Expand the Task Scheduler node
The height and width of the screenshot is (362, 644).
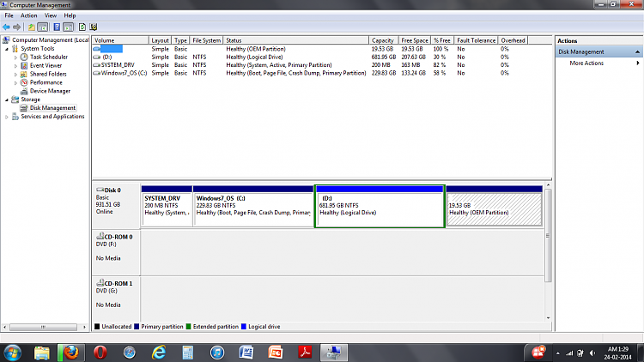click(15, 57)
